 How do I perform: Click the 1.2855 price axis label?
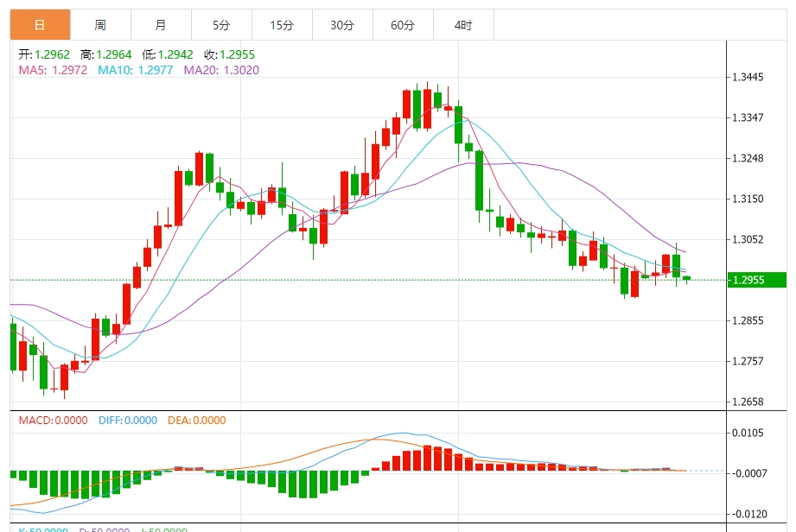click(748, 320)
